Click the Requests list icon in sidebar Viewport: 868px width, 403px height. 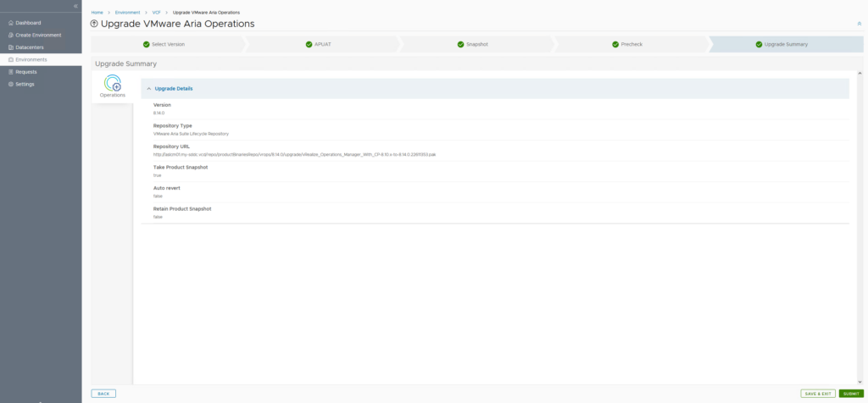click(10, 72)
